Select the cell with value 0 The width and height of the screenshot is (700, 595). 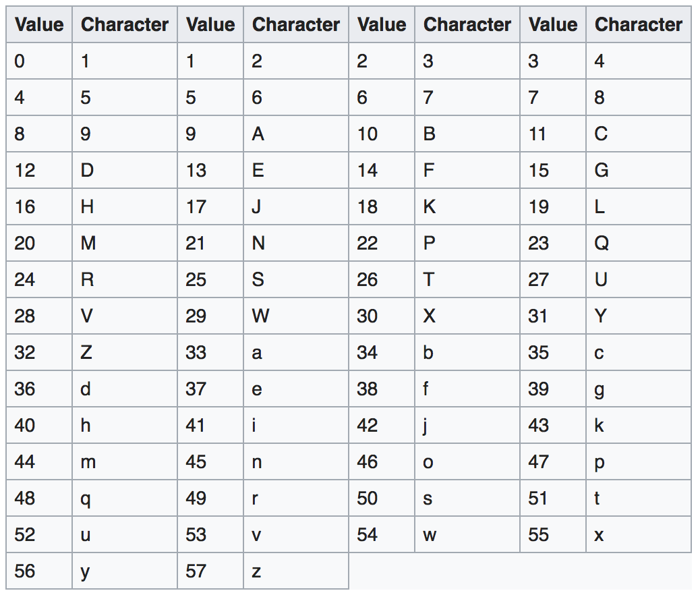(39, 61)
